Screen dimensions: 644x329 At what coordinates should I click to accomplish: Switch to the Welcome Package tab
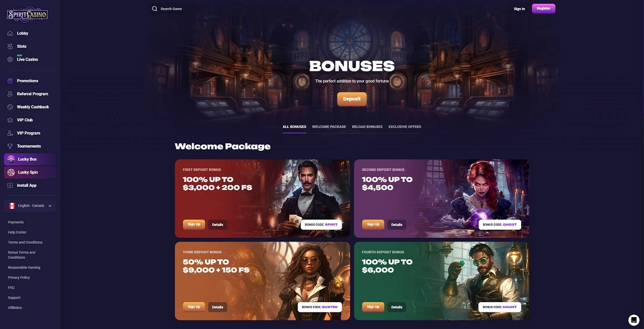pos(329,127)
